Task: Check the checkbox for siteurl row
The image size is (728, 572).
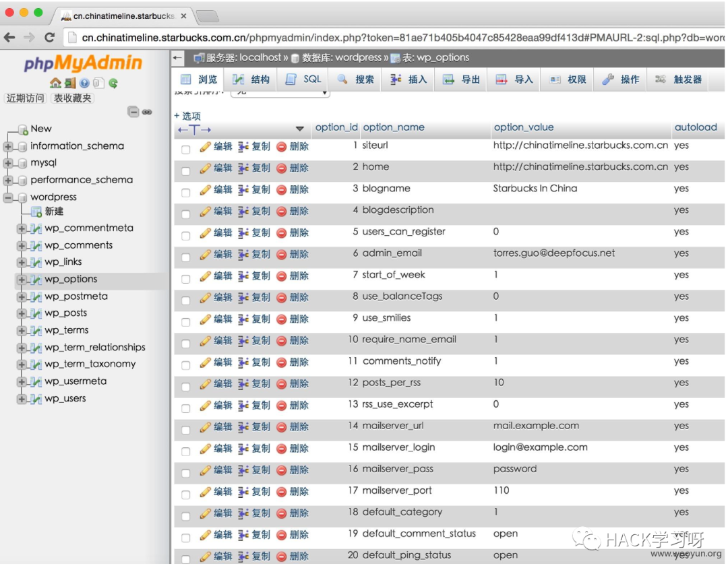Action: pos(186,150)
